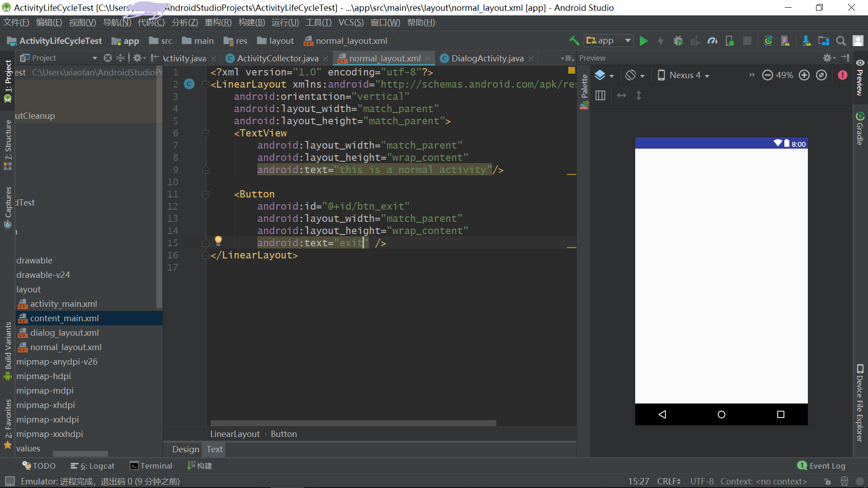The width and height of the screenshot is (868, 488).
Task: Open AVD Manager icon
Action: click(785, 41)
